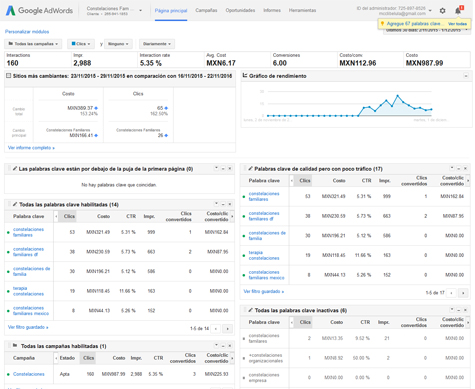Close the 'poco tráfico' keywords module
The height and width of the screenshot is (389, 475).
click(x=465, y=168)
